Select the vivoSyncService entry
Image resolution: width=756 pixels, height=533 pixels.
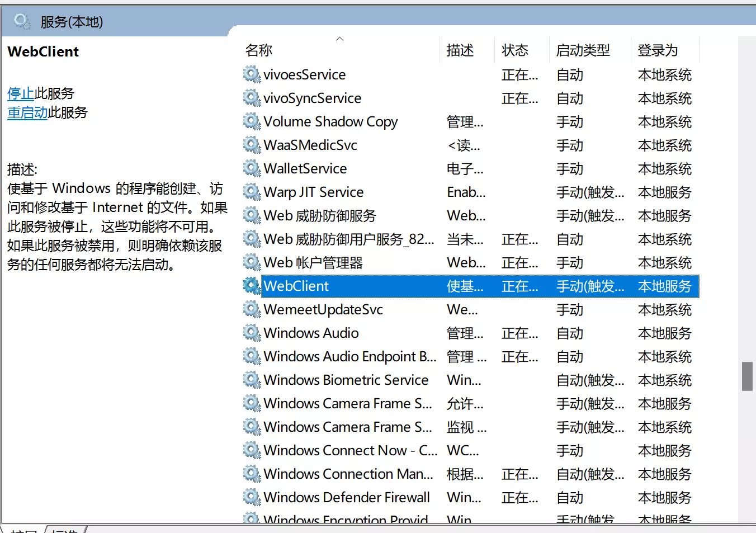[x=313, y=98]
